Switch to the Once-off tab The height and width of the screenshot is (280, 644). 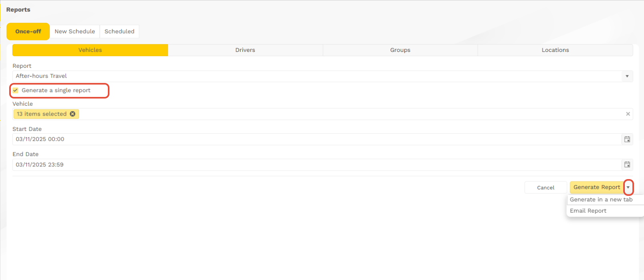pos(28,31)
